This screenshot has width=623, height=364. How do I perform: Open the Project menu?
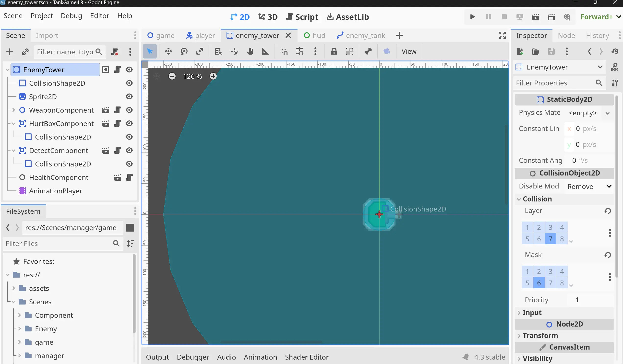tap(42, 16)
